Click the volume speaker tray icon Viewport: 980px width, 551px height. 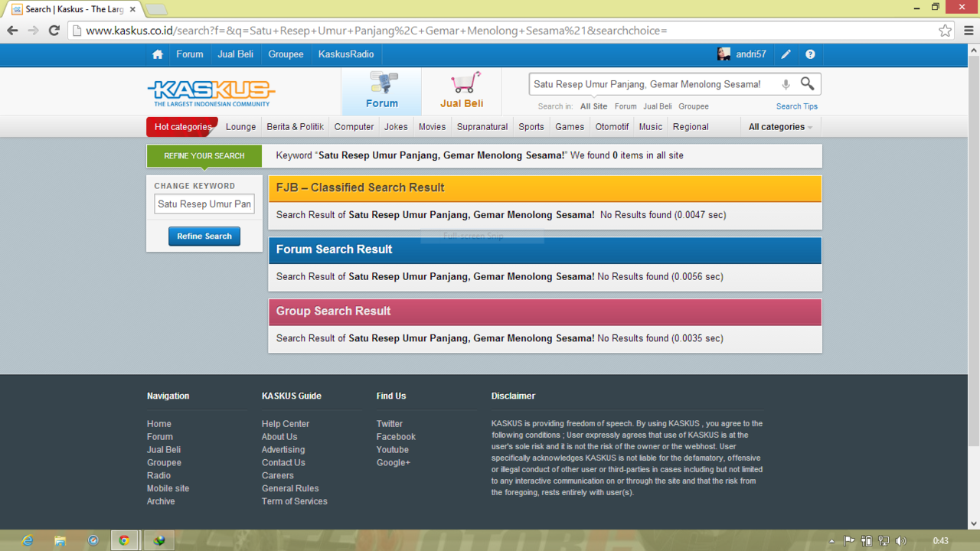901,541
